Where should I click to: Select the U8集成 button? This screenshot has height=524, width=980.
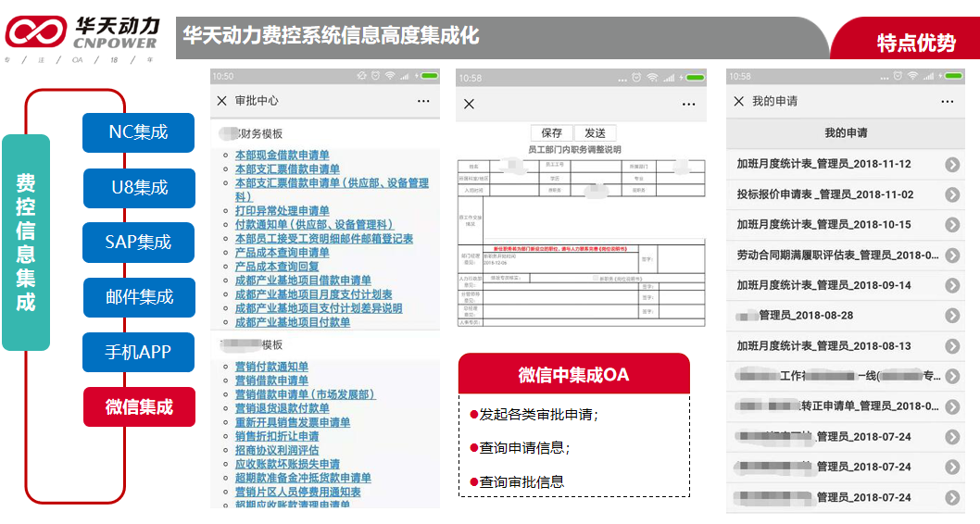pyautogui.click(x=139, y=187)
